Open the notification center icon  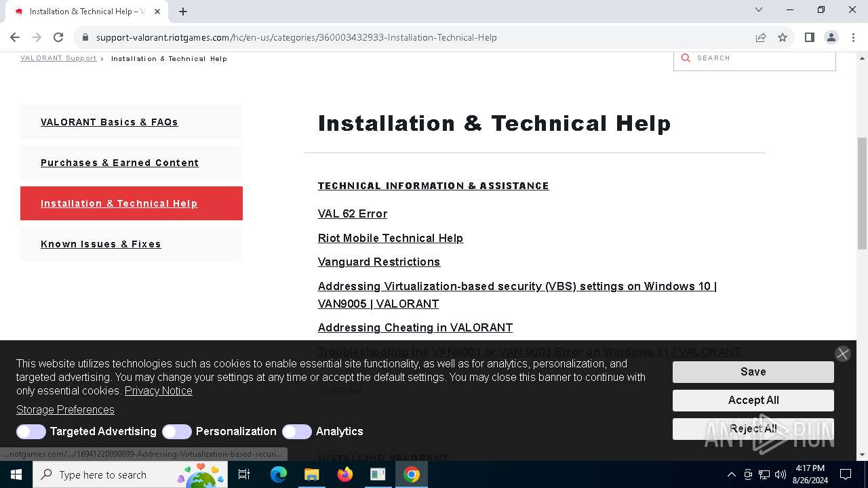tap(846, 474)
